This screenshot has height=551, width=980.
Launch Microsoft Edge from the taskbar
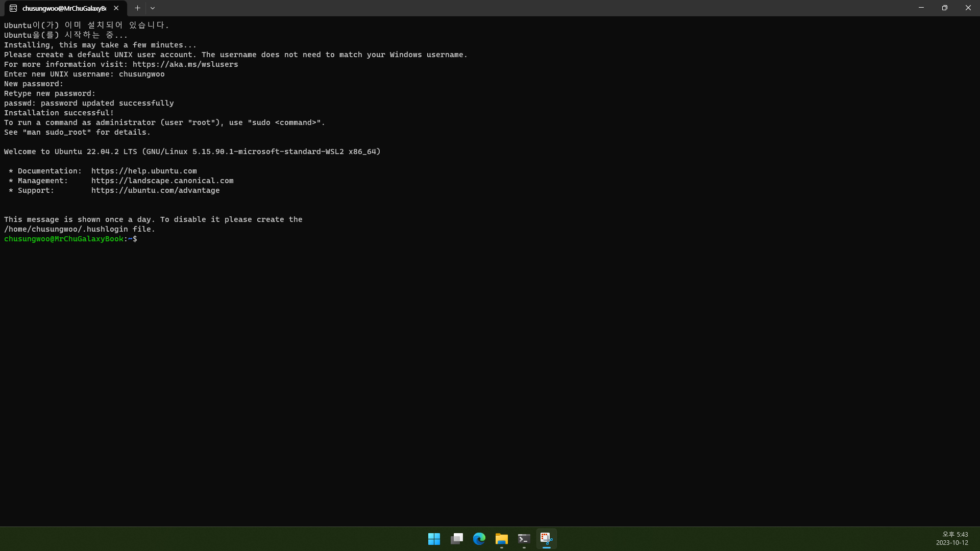[479, 539]
